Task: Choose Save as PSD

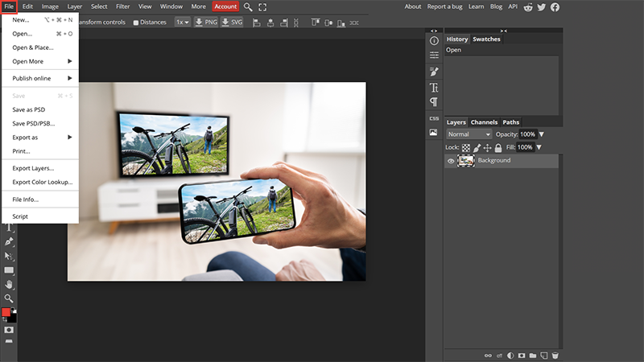Action: [40, 109]
